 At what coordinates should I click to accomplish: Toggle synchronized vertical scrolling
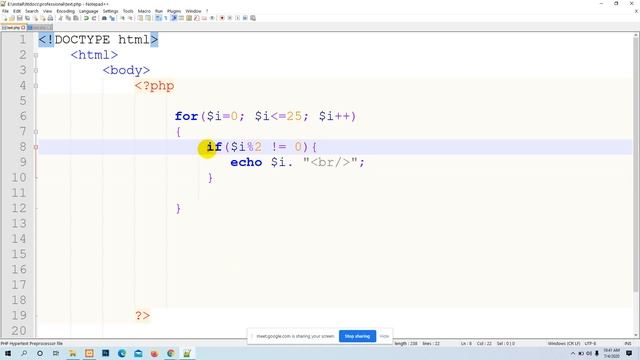coord(140,18)
